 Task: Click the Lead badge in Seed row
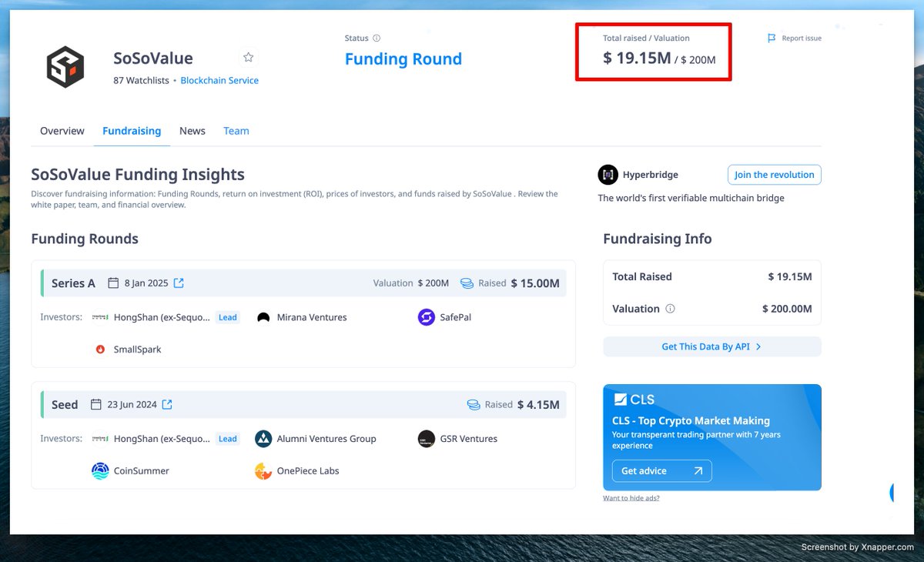[228, 439]
